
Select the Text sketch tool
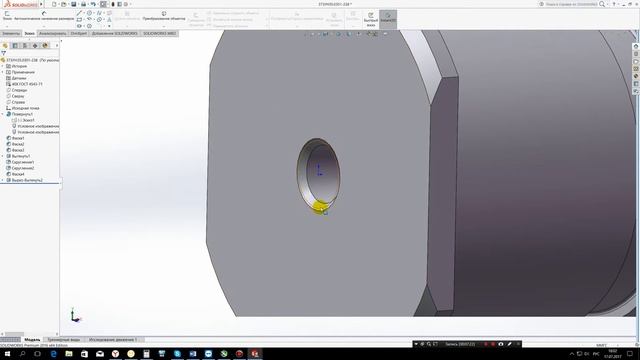109,19
